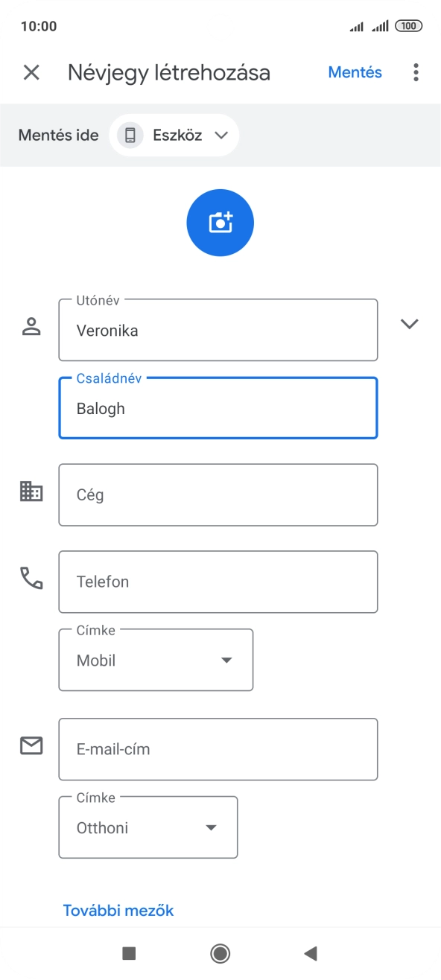Click the Cég company input field
This screenshot has height=980, width=441.
[x=218, y=494]
